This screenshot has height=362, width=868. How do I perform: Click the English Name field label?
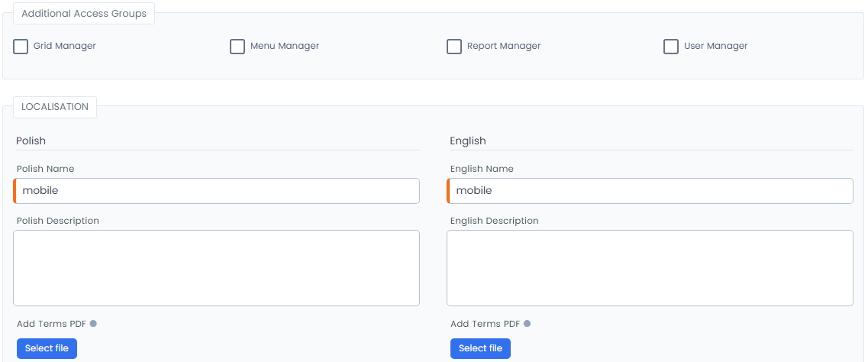click(482, 169)
